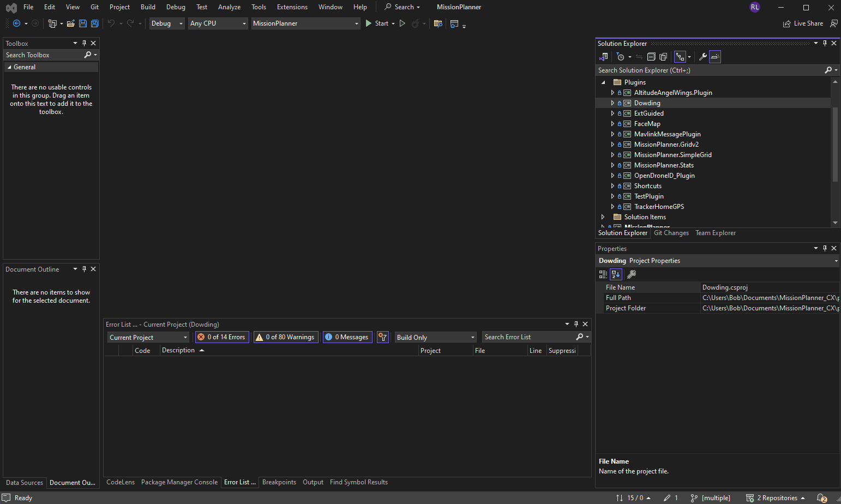Click the Open File folder icon
Screen dimensions: 841x504
click(71, 23)
